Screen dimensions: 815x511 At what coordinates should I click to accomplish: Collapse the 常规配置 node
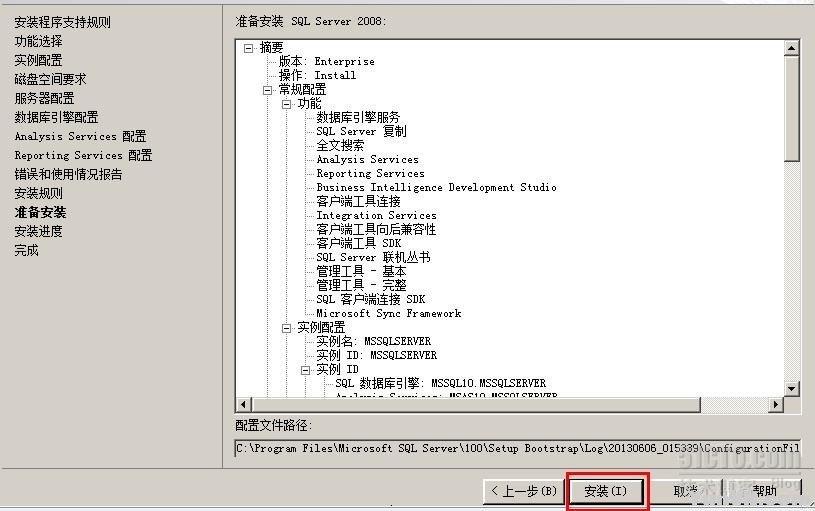coord(267,90)
